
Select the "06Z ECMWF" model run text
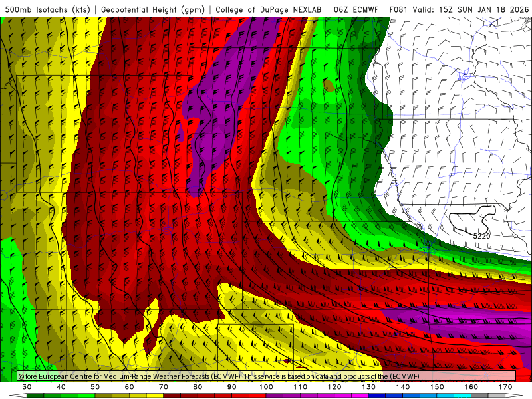[355, 9]
